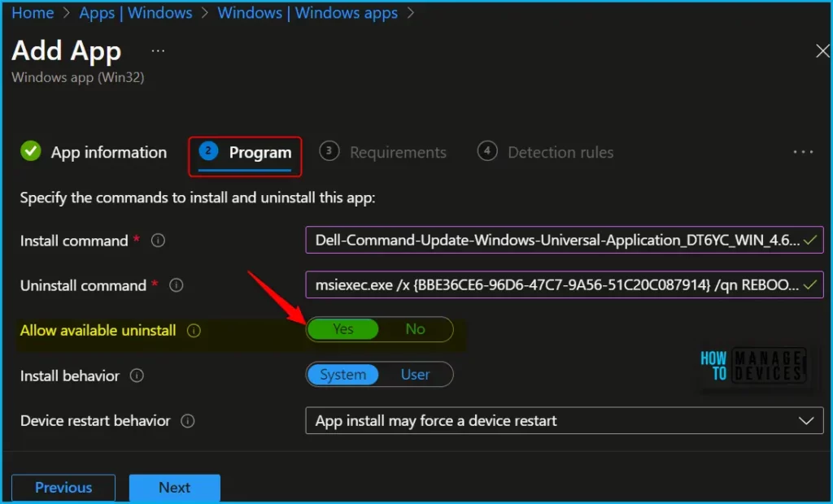The width and height of the screenshot is (833, 504).
Task: Open the Windows | Windows apps breadcrumb
Action: [307, 13]
